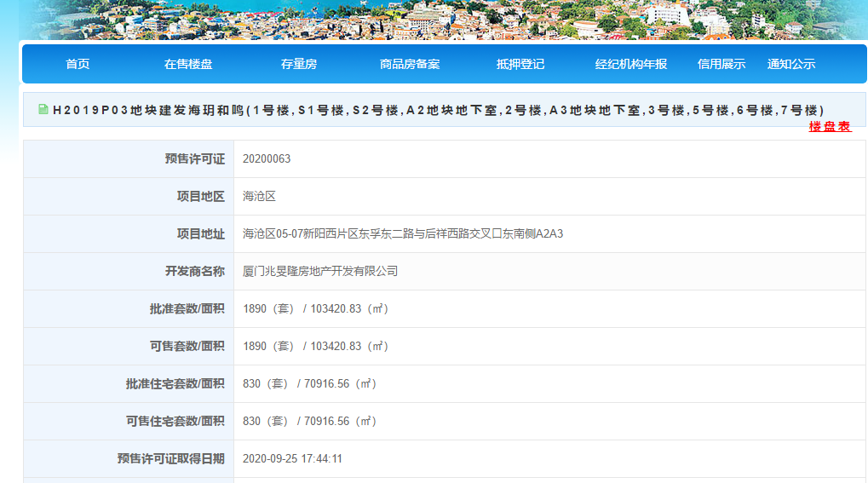Viewport: 868px width, 483px height.
Task: Open the 存量房 menu item
Action: (299, 64)
